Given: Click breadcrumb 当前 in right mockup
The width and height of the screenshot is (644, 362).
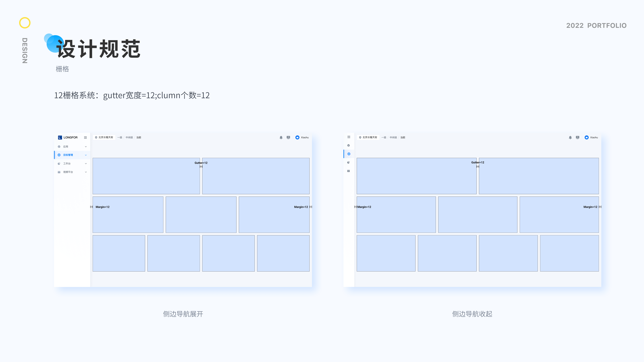Looking at the screenshot, I should pos(403,137).
